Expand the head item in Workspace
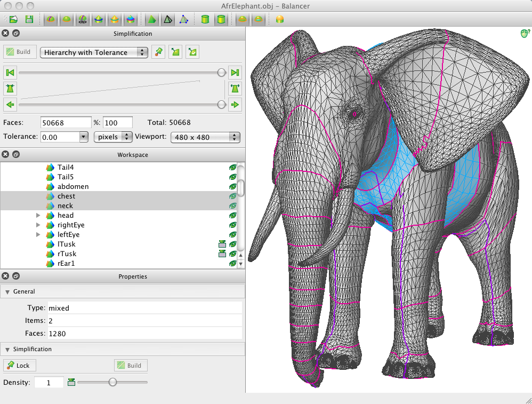Image resolution: width=532 pixels, height=404 pixels. [x=37, y=215]
